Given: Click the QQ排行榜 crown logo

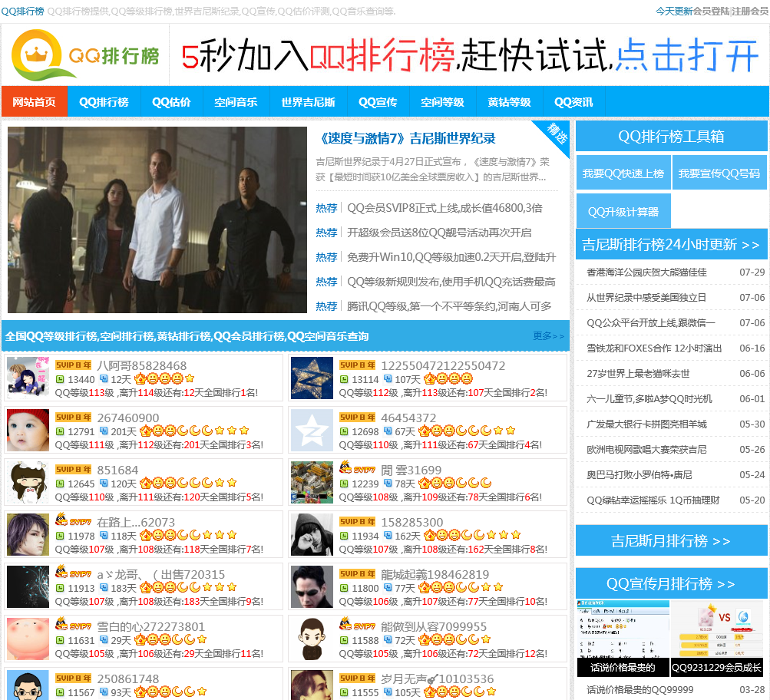Looking at the screenshot, I should (85, 55).
